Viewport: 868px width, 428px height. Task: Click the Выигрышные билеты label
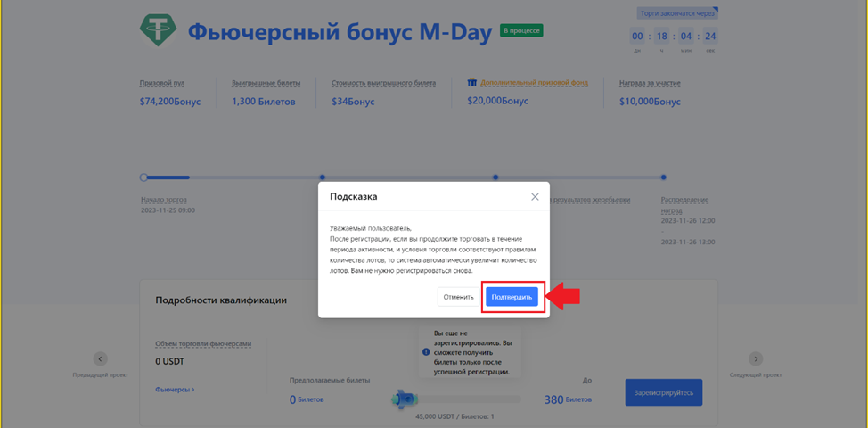pyautogui.click(x=266, y=84)
